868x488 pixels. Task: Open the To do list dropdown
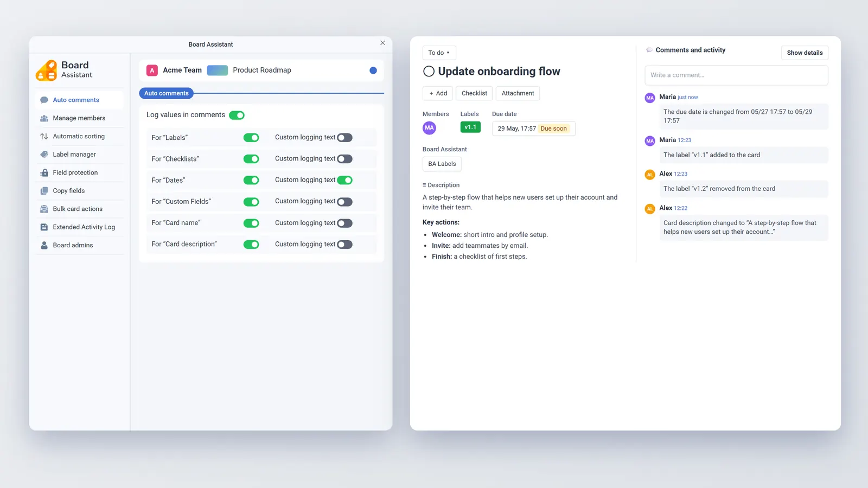pos(439,53)
